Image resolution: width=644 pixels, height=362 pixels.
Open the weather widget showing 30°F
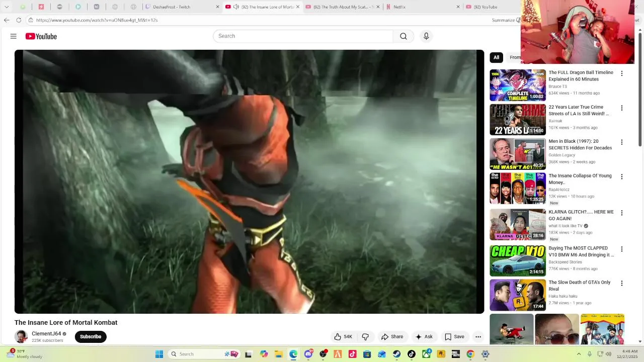pos(25,354)
